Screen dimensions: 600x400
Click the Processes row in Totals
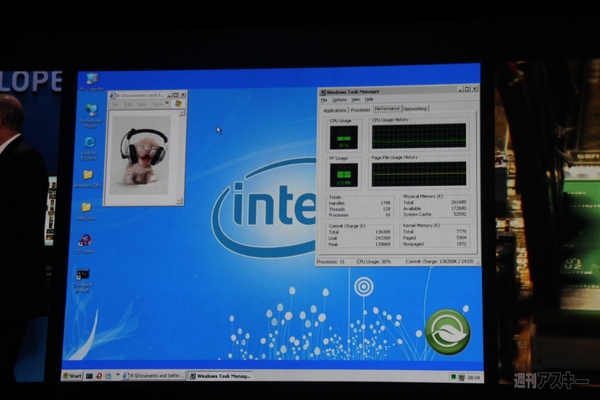pyautogui.click(x=360, y=215)
